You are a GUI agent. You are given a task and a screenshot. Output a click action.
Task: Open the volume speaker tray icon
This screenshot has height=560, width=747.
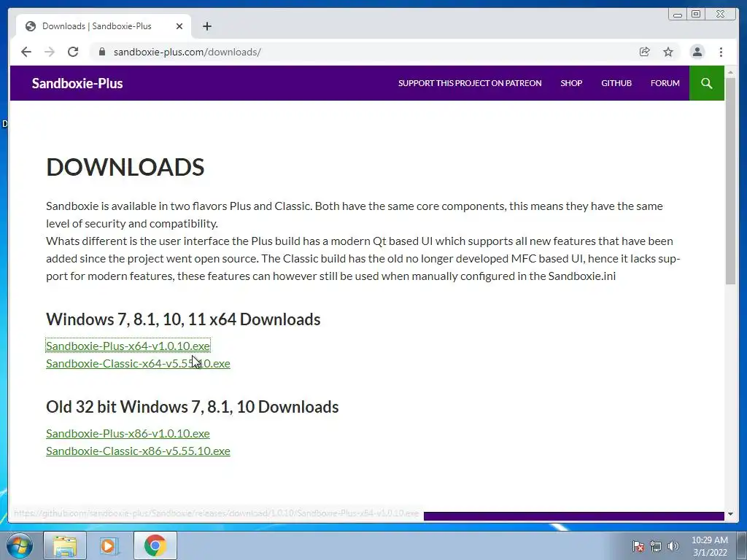673,546
